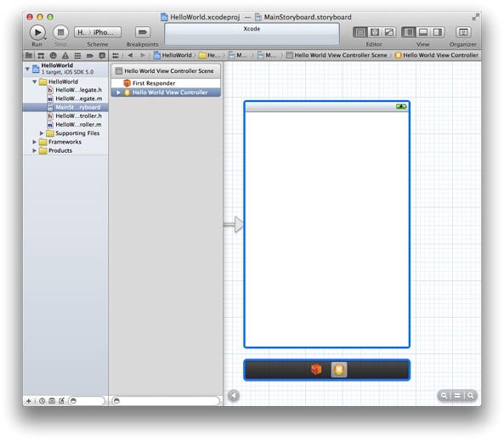
Task: Show the Search navigator
Action: [53, 55]
